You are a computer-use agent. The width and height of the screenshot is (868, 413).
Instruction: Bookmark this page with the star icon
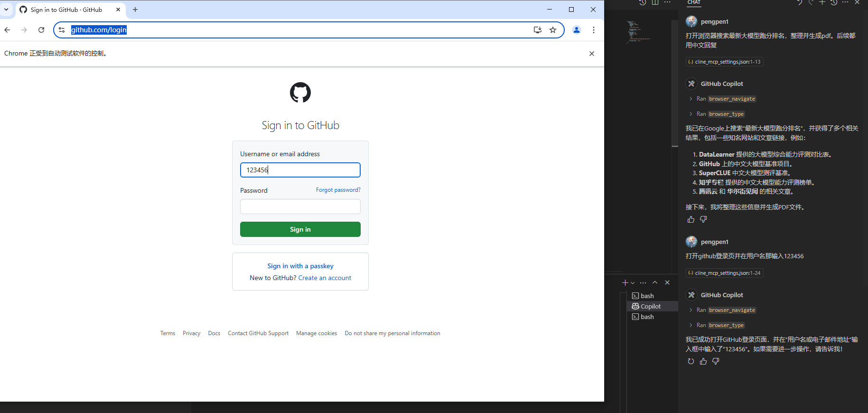tap(553, 30)
